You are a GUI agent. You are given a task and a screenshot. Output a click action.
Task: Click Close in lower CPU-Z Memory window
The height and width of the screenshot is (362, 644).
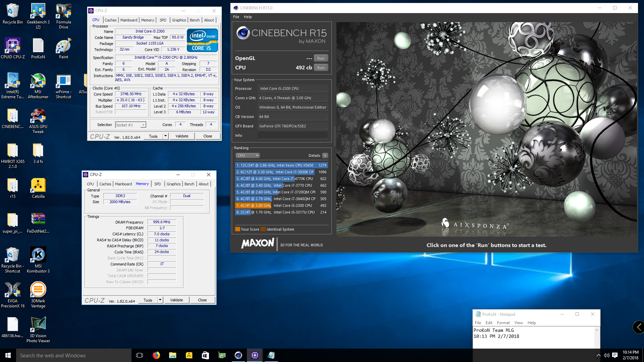[x=202, y=300]
